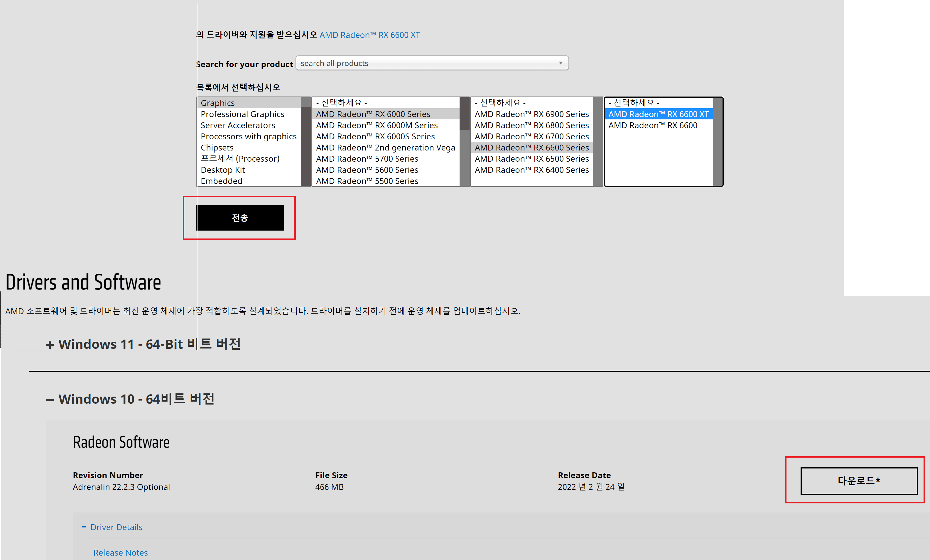Open the search all products dropdown arrow
The width and height of the screenshot is (930, 560).
coord(561,63)
